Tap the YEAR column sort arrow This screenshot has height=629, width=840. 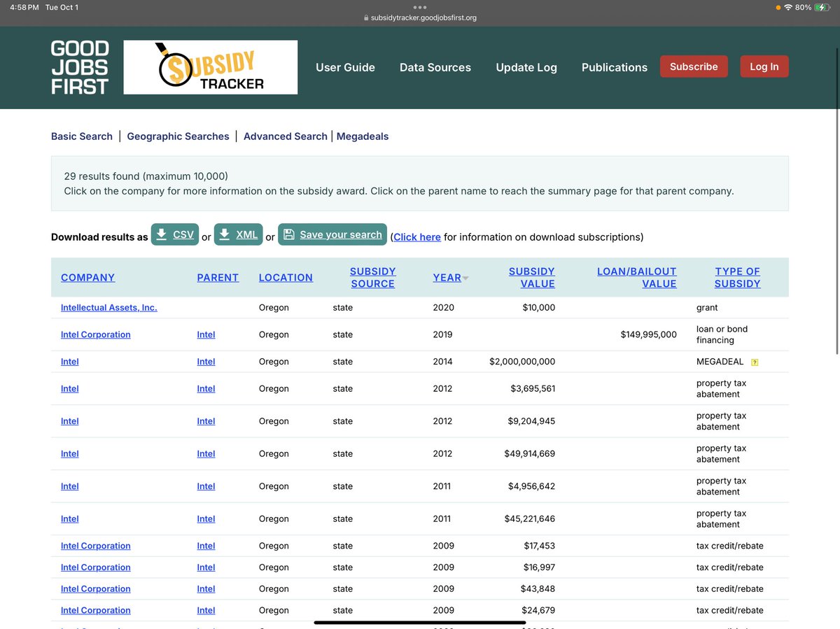coord(465,278)
